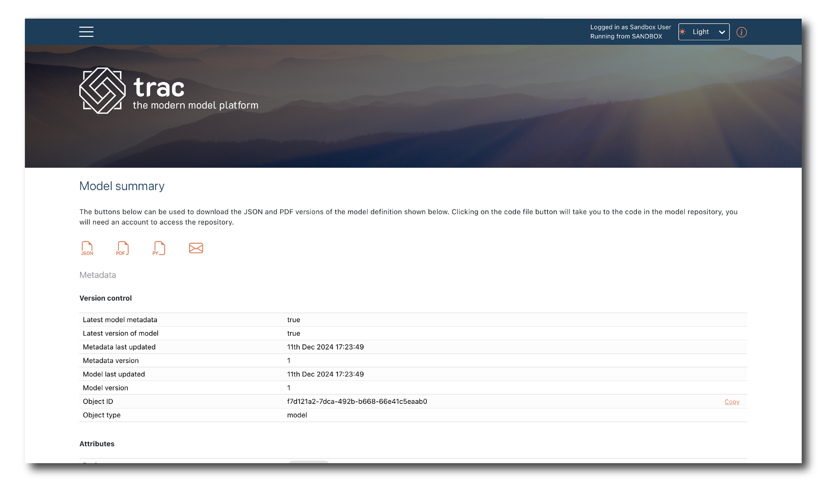825x504 pixels.
Task: Download the JSON model definition file
Action: (87, 248)
